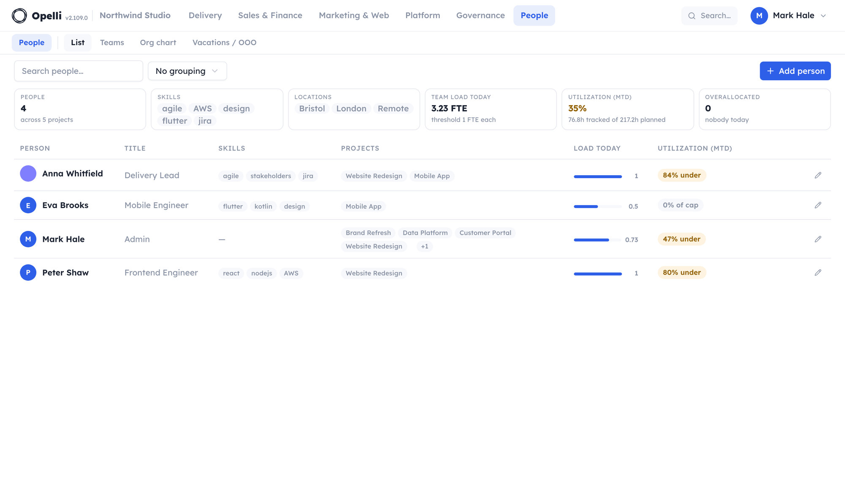This screenshot has width=845, height=504.
Task: Click Mark Hale's row avatar with the M
Action: (28, 239)
